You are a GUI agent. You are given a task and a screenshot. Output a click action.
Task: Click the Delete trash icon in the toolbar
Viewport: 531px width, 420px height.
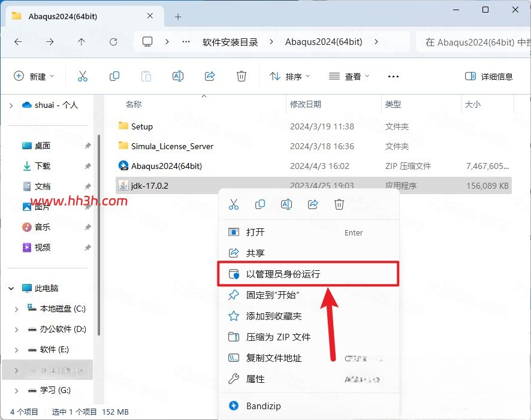pos(241,76)
